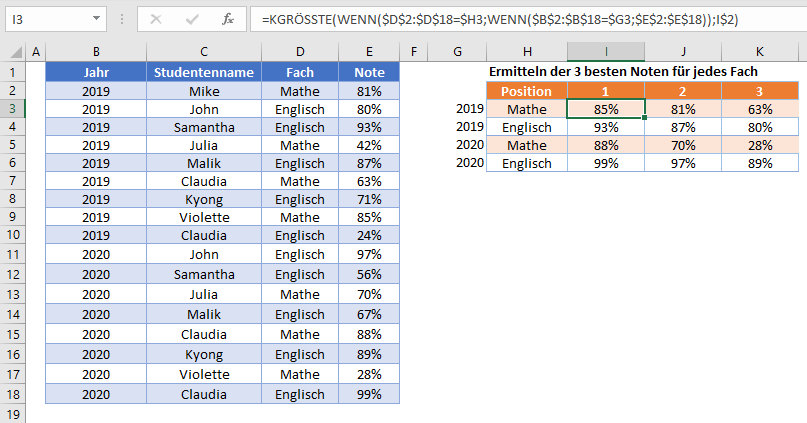Screen dimensions: 807x423
Task: Select column header E
Action: (x=369, y=52)
